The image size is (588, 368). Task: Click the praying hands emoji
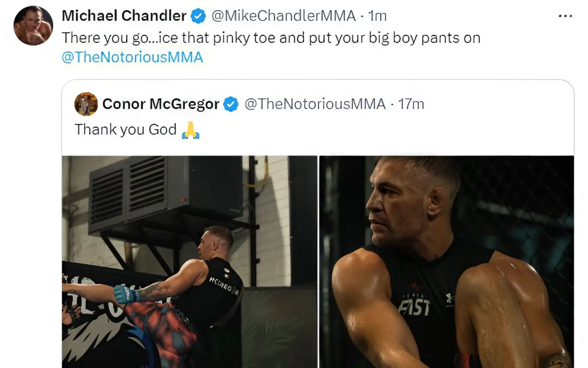(x=190, y=130)
